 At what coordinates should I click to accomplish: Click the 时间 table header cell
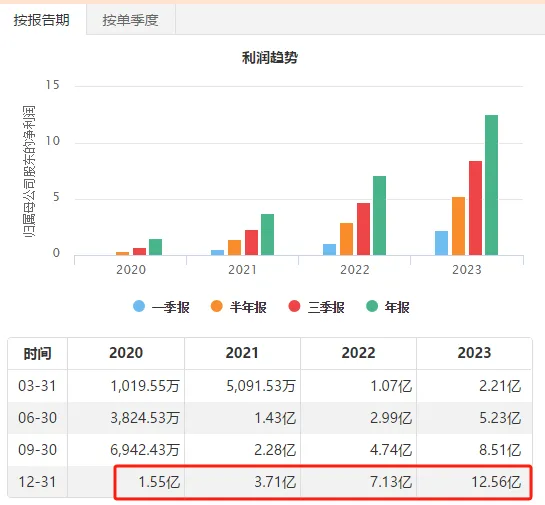38,353
